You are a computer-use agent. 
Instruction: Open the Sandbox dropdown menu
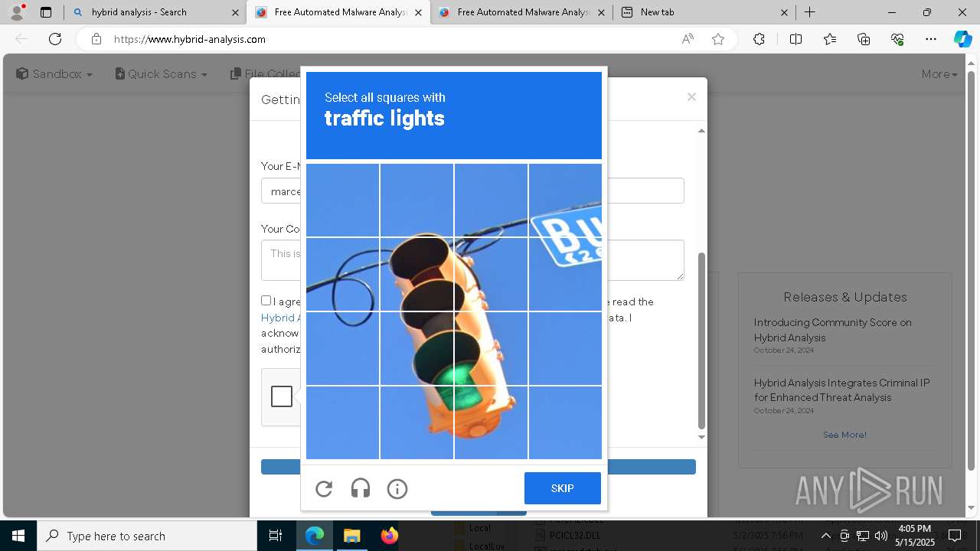[54, 73]
